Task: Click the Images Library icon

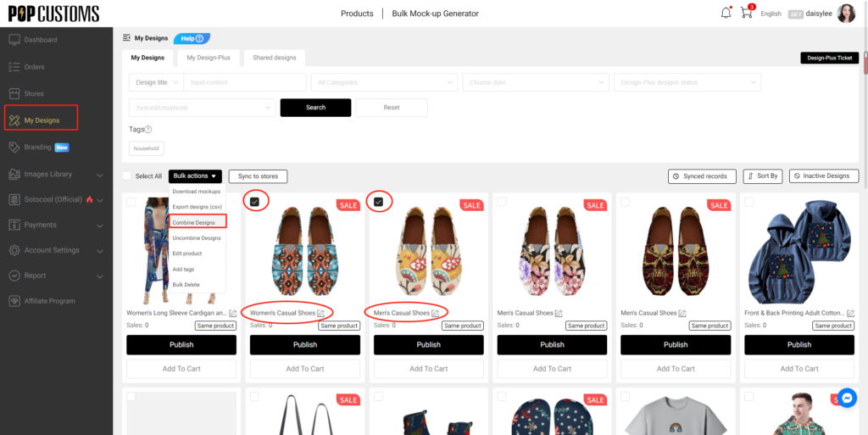Action: pyautogui.click(x=14, y=175)
